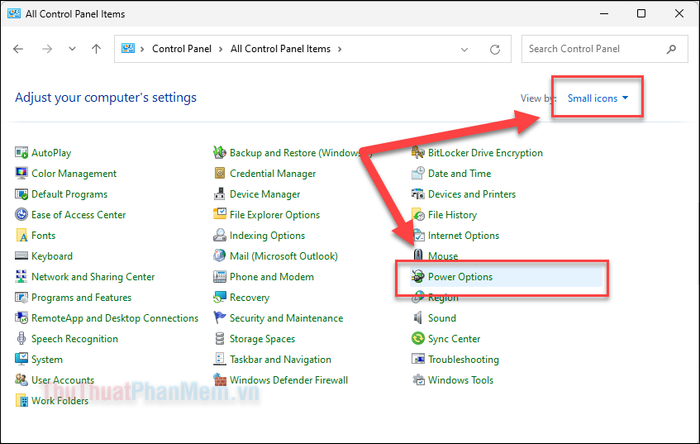Open the Network and Sharing Center icon
The image size is (700, 444).
(x=21, y=277)
